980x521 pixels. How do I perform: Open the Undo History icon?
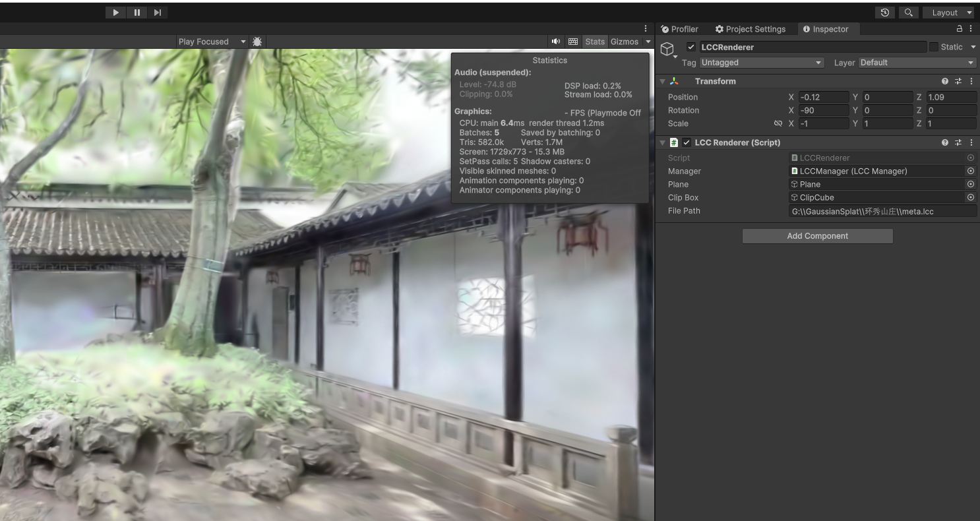click(x=885, y=13)
